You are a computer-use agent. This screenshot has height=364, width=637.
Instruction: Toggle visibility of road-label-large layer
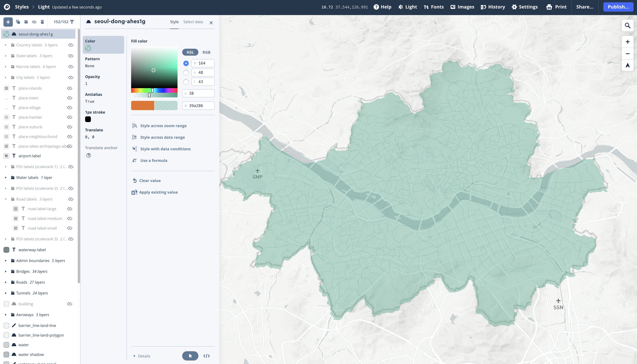[70, 209]
